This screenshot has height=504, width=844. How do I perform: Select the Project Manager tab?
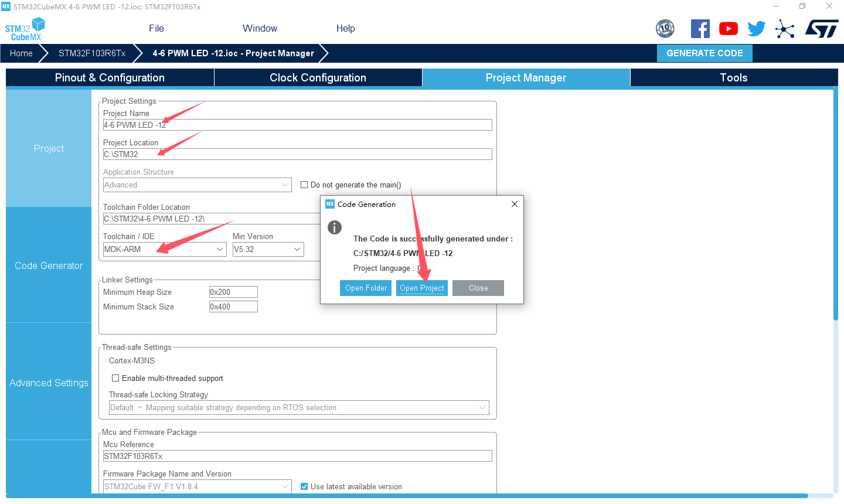tap(526, 77)
